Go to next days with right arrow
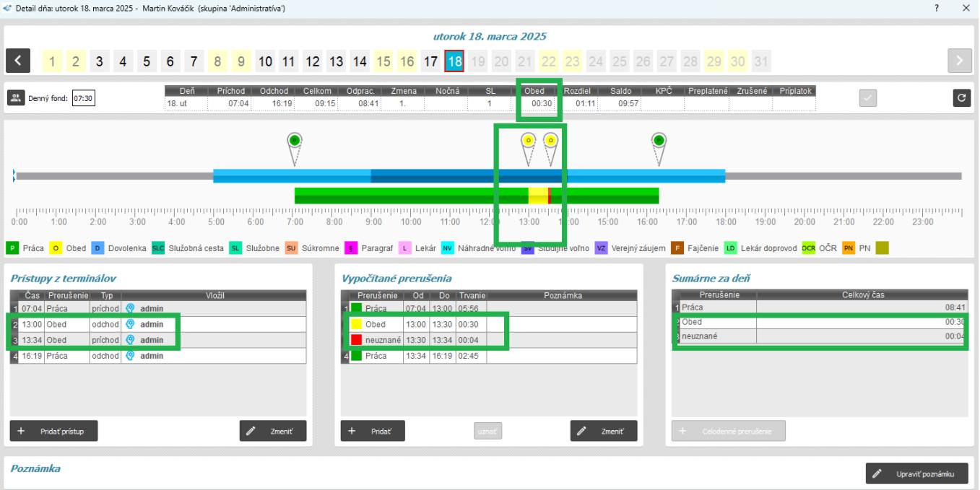The height and width of the screenshot is (490, 980). point(959,61)
